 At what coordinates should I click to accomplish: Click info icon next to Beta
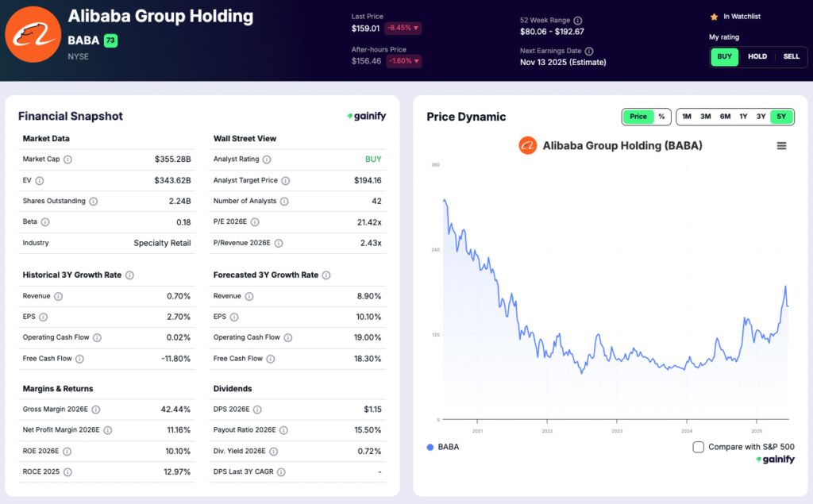click(45, 222)
